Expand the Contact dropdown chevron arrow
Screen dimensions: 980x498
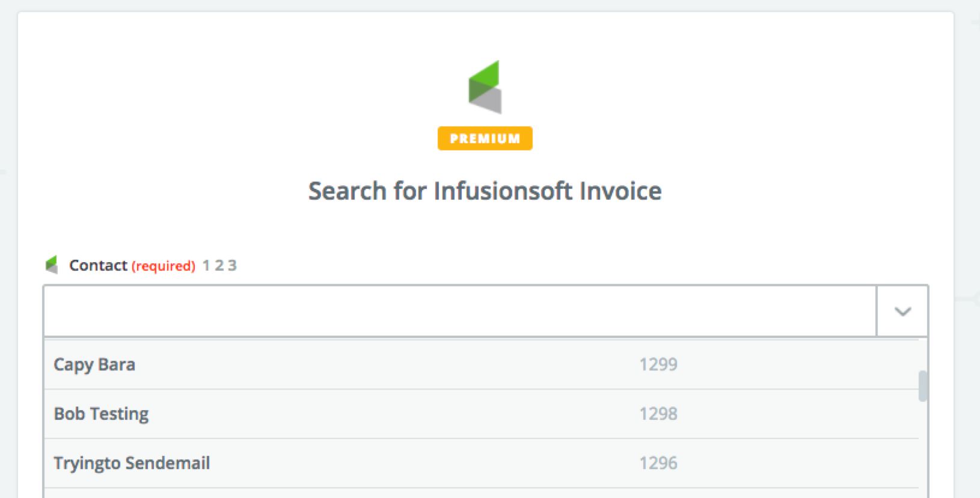click(x=902, y=311)
